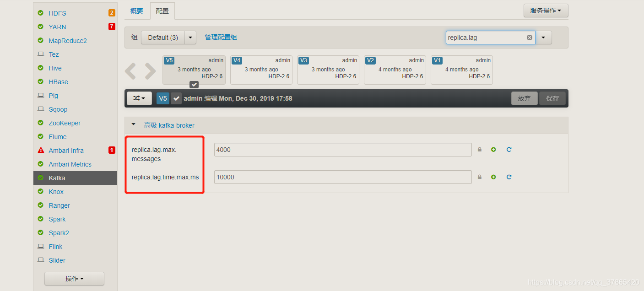Viewport: 644px width, 291px height.
Task: Click undo refresh icon for replica.lag.time.max.ms
Action: pos(509,177)
